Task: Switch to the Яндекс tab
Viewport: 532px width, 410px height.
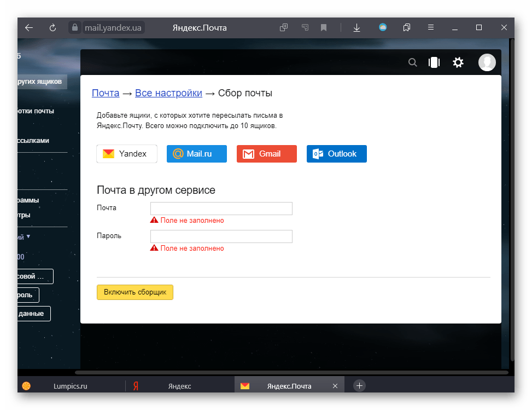Action: pyautogui.click(x=179, y=386)
